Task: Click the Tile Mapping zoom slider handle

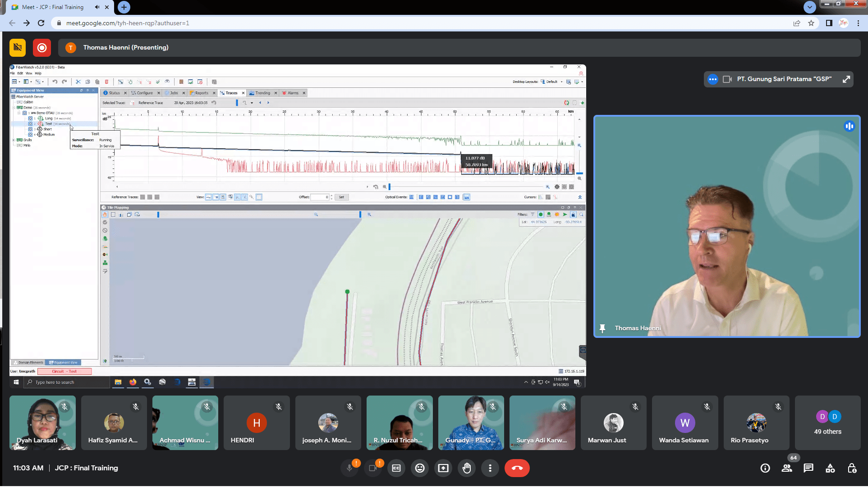Action: click(360, 214)
